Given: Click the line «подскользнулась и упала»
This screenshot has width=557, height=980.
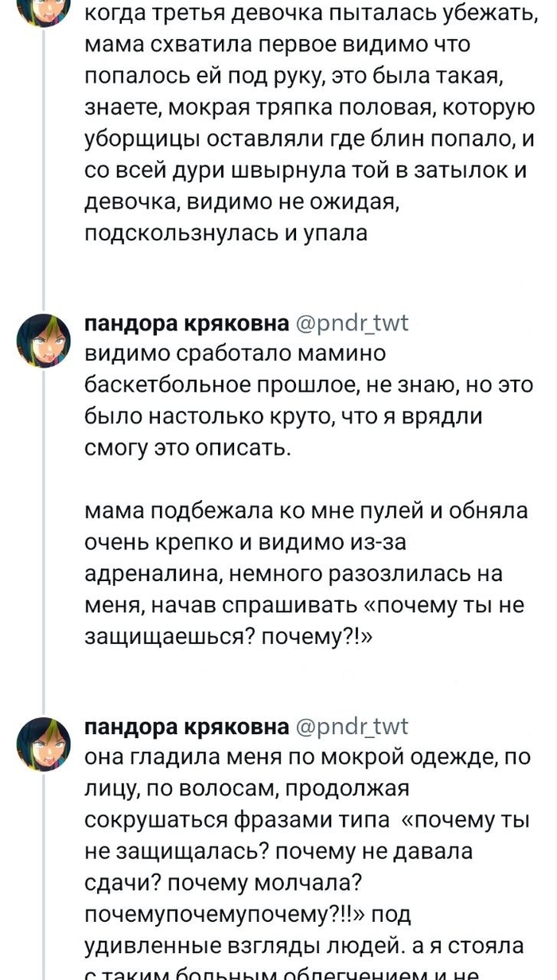Looking at the screenshot, I should tap(226, 233).
